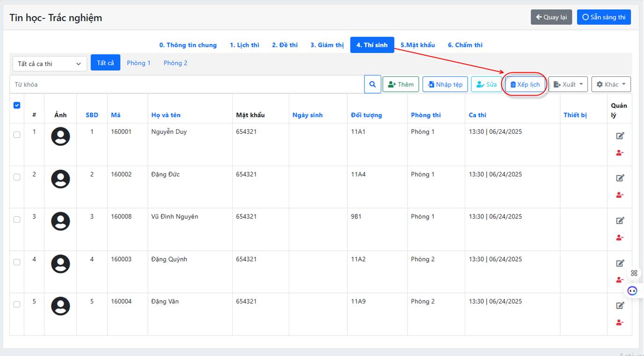
Task: Go to 5.Mật khẩu tab
Action: tap(417, 45)
